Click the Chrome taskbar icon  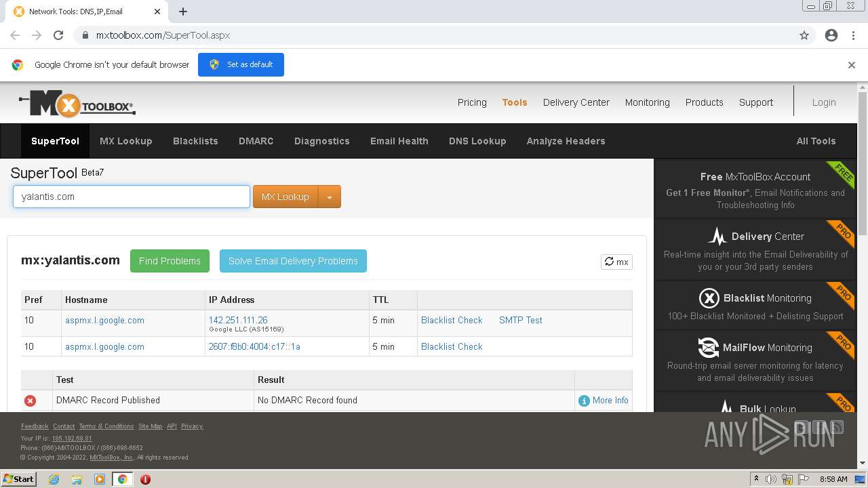pos(123,479)
